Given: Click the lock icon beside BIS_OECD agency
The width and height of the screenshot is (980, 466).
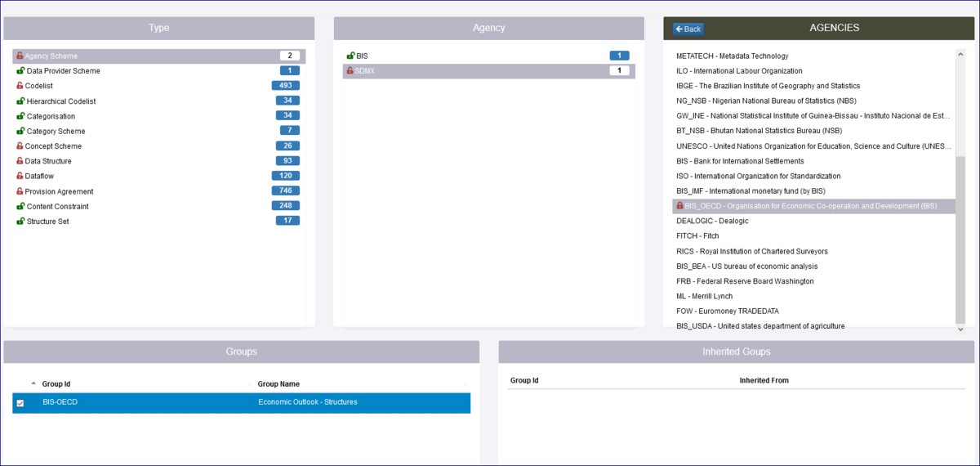Looking at the screenshot, I should click(x=679, y=206).
